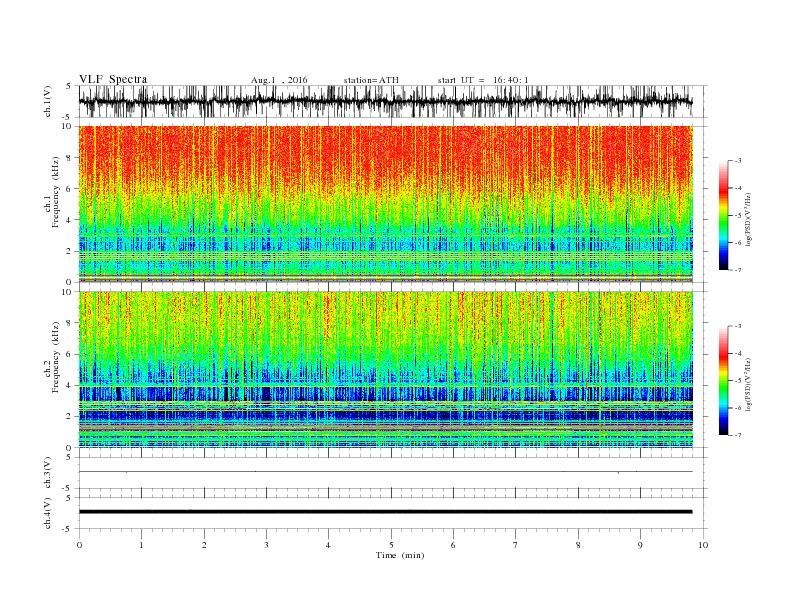Click bottom time axis tick label '4'
The width and height of the screenshot is (792, 612).
[x=328, y=545]
